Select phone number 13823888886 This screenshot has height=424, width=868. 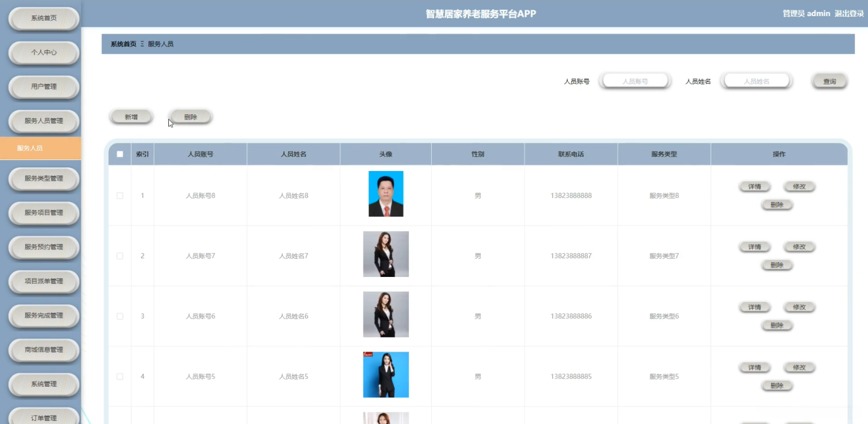[571, 316]
